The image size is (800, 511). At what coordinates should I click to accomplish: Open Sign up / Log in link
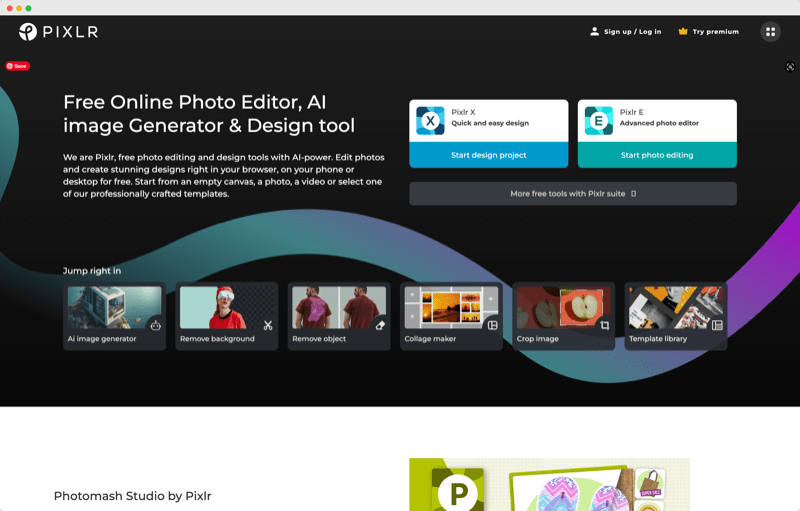(x=632, y=32)
